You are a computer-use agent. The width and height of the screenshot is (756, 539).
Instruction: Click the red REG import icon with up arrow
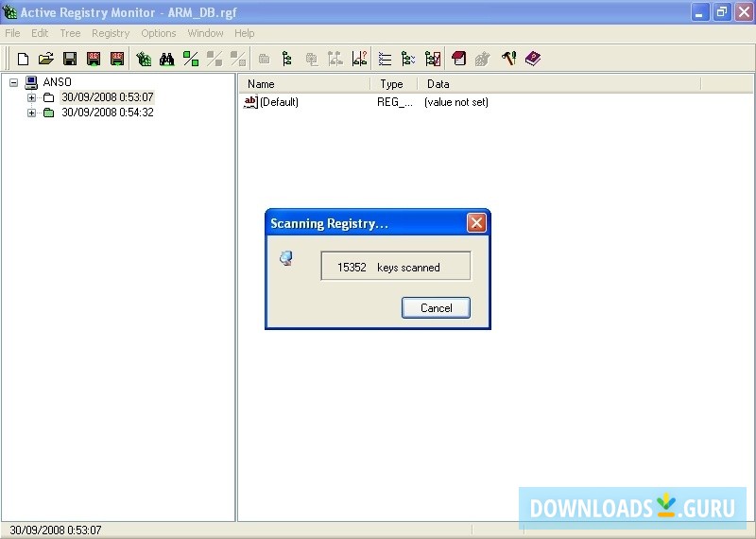(x=94, y=59)
